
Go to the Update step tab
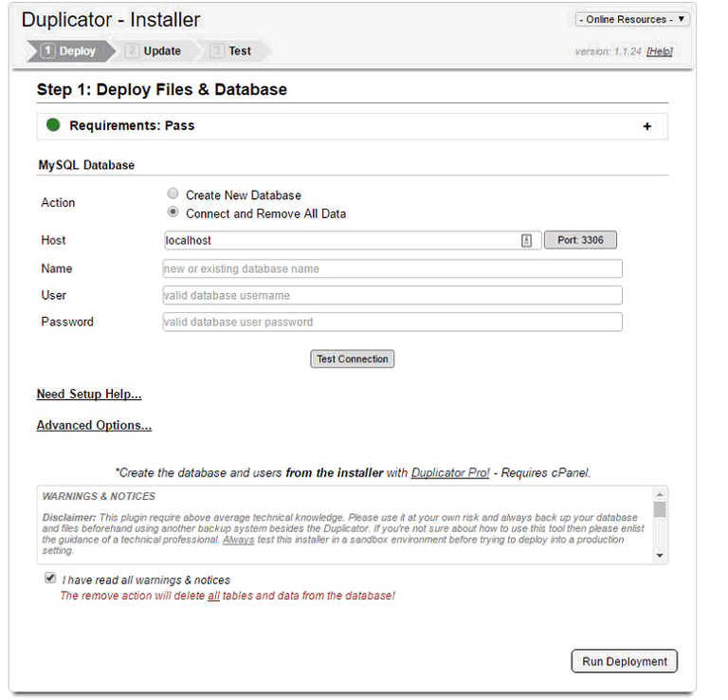coord(155,51)
